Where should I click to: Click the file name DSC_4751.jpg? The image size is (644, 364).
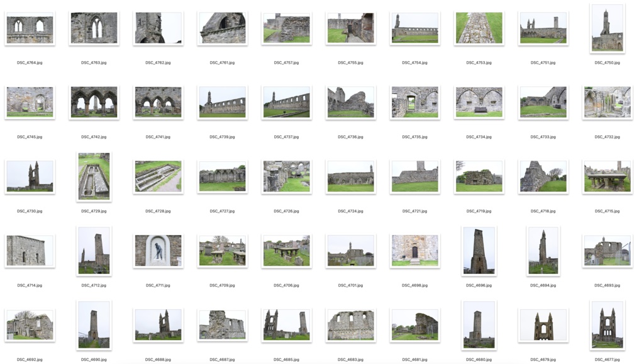tap(543, 63)
